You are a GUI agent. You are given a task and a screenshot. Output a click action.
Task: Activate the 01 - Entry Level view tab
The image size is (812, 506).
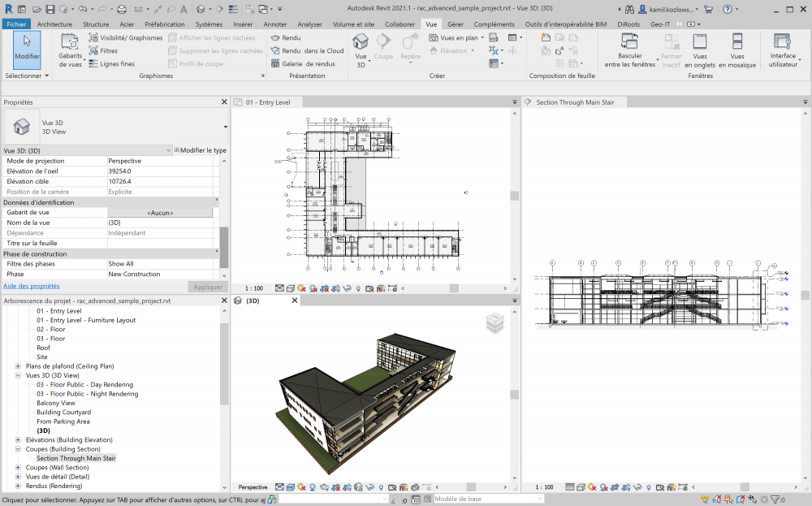267,102
